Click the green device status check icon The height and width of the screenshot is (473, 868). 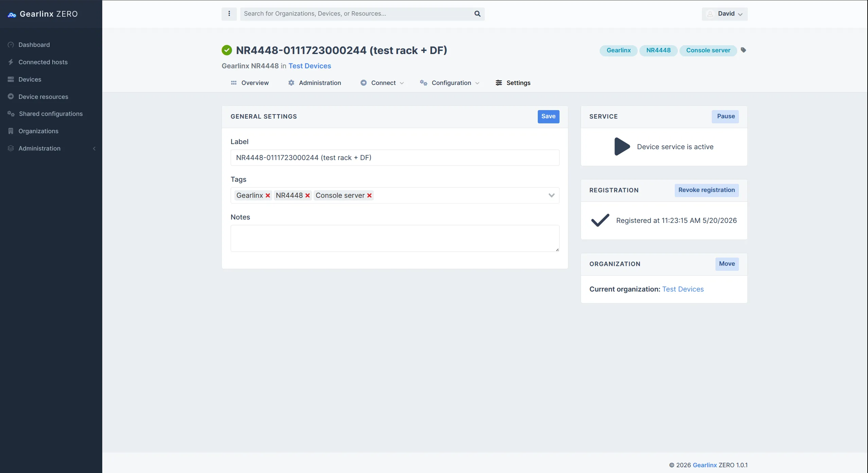pos(227,50)
